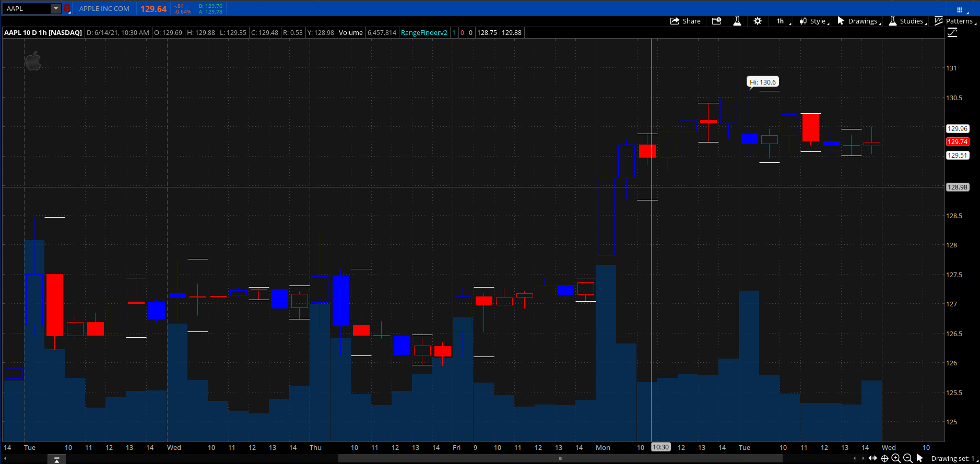The height and width of the screenshot is (464, 980).
Task: Open the Drawings dropdown menu
Action: (864, 21)
